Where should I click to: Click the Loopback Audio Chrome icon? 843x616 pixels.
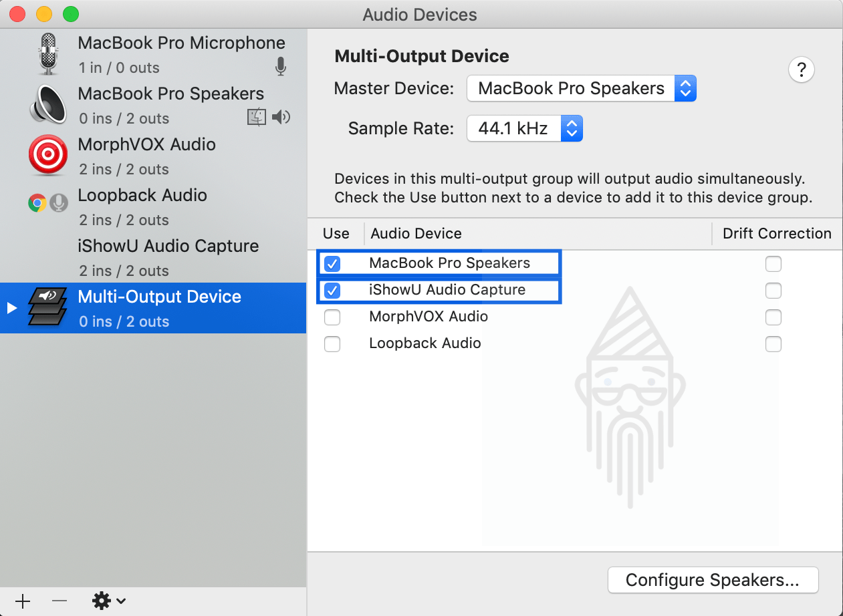coord(37,203)
